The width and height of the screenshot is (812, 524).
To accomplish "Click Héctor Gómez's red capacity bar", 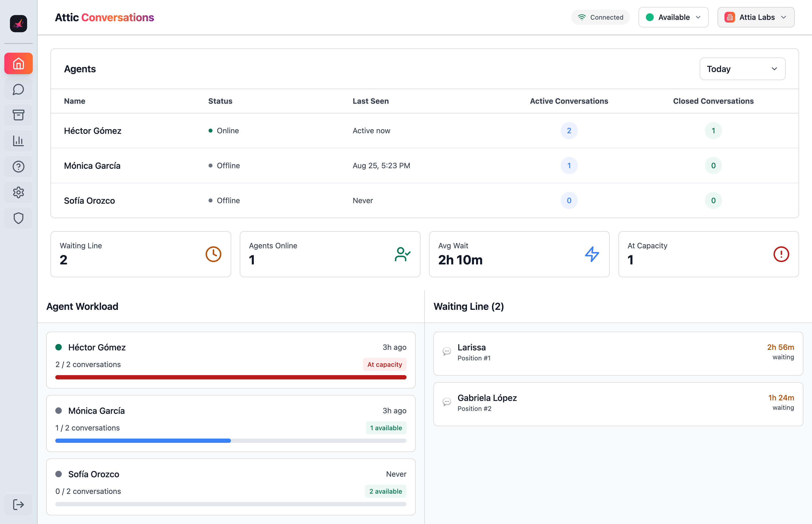I will coord(231,377).
